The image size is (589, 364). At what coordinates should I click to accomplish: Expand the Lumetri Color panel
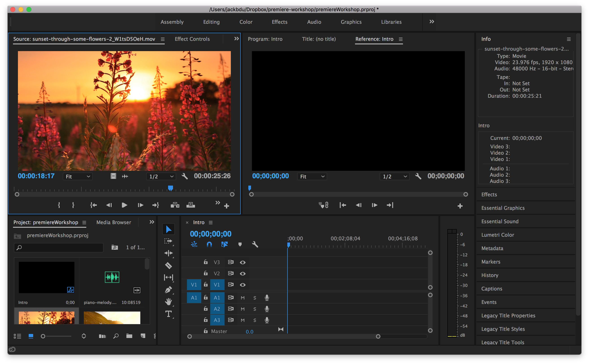[498, 235]
